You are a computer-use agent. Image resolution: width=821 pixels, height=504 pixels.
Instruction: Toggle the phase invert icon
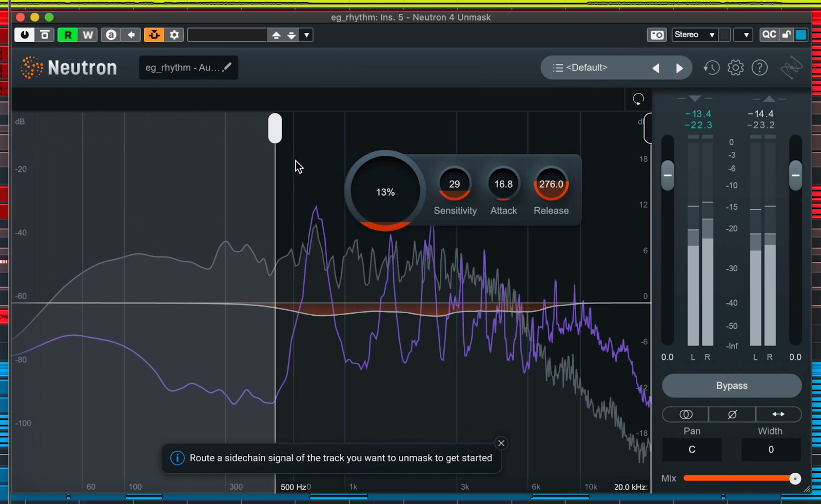coord(732,414)
